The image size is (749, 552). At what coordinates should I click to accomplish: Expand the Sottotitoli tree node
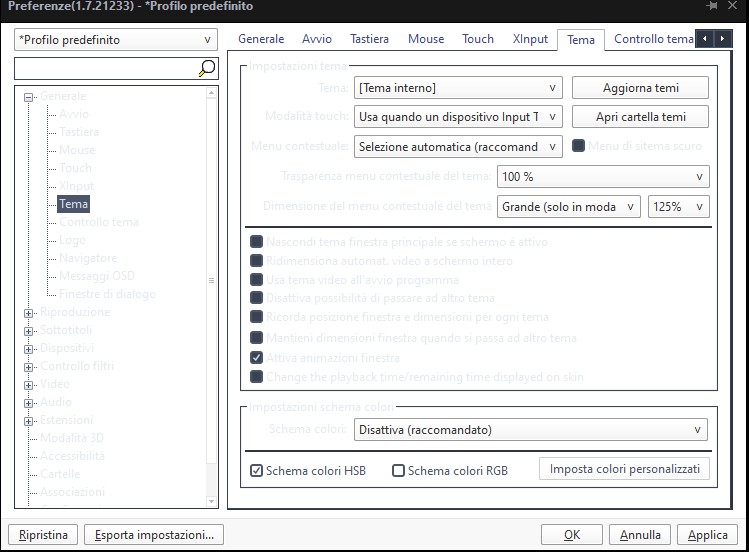pos(29,330)
